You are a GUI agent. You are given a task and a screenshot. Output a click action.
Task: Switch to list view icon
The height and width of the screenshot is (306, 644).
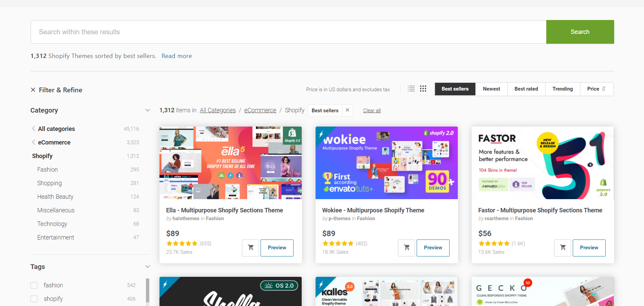411,89
